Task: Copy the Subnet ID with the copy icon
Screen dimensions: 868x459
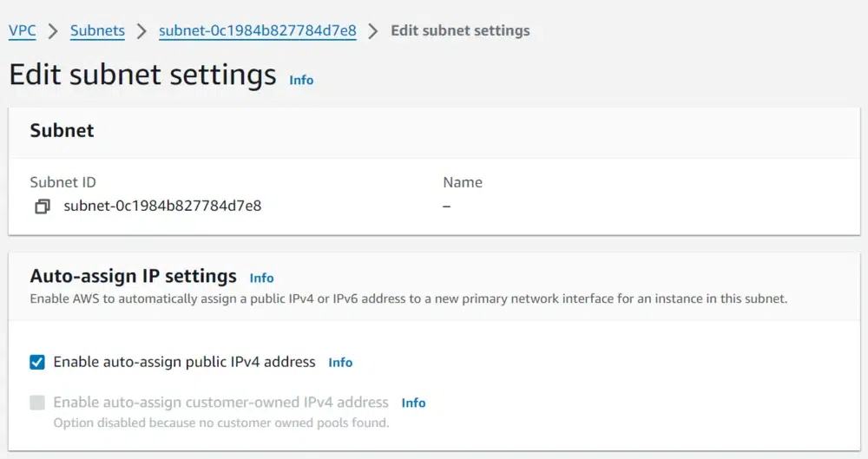Action: [42, 207]
